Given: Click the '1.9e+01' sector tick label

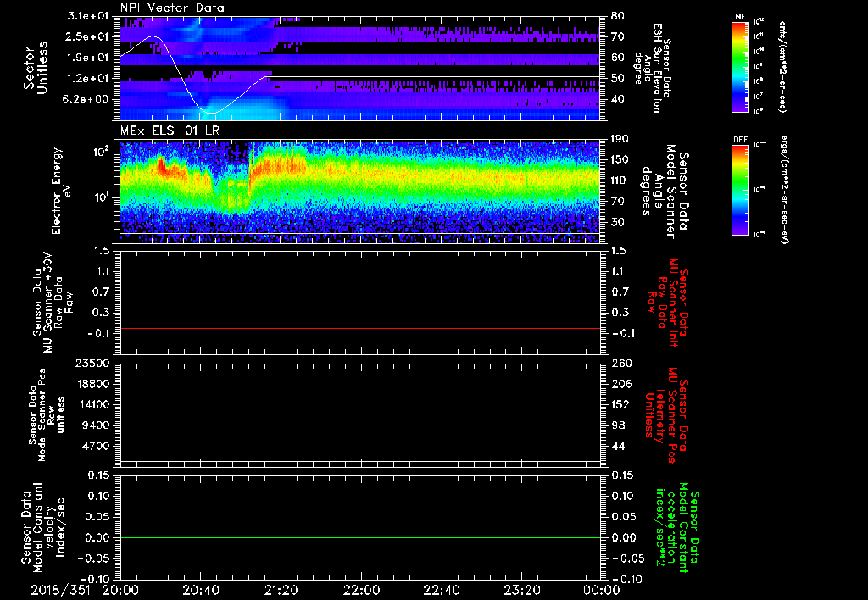Looking at the screenshot, I should tap(90, 58).
